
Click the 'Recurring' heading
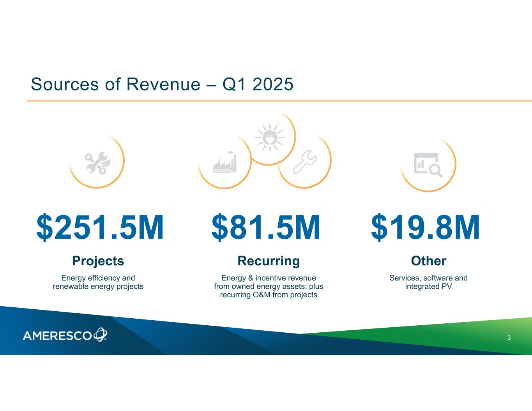(x=269, y=261)
